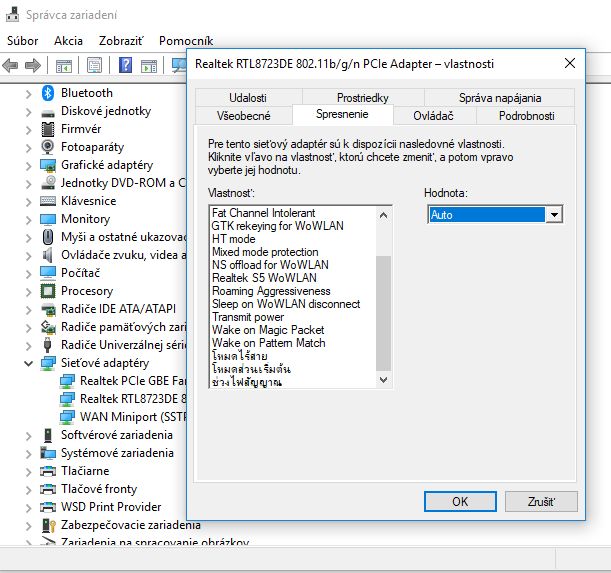Viewport: 611px width, 573px height.
Task: Click the Diskové jednotky drive icon
Action: [48, 113]
